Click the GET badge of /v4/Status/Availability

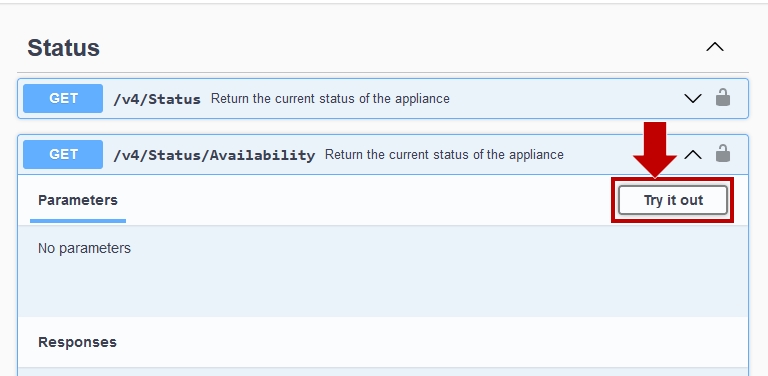(x=63, y=154)
